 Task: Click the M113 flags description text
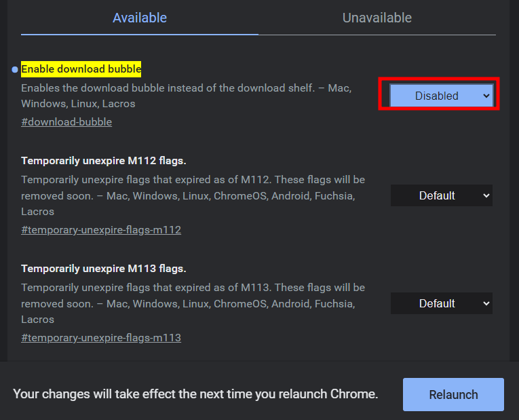tap(193, 303)
